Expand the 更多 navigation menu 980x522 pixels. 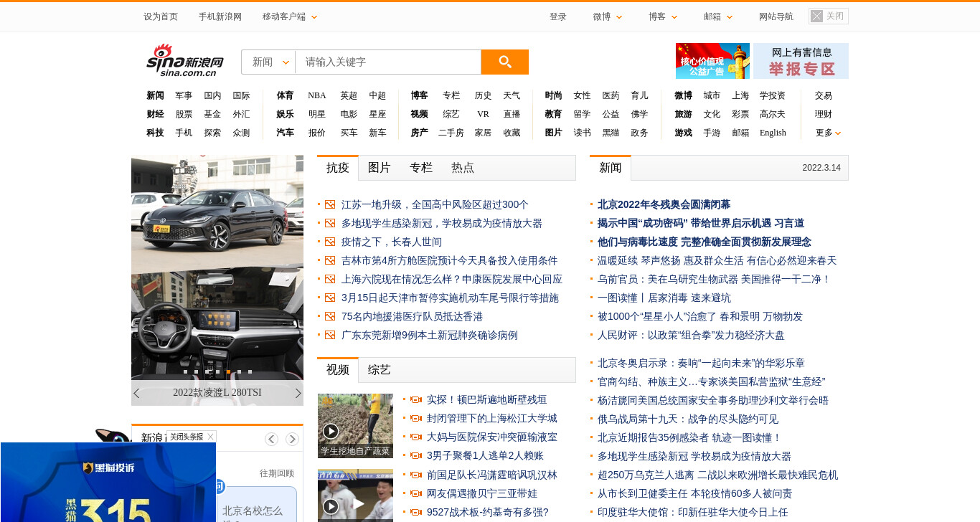(828, 133)
